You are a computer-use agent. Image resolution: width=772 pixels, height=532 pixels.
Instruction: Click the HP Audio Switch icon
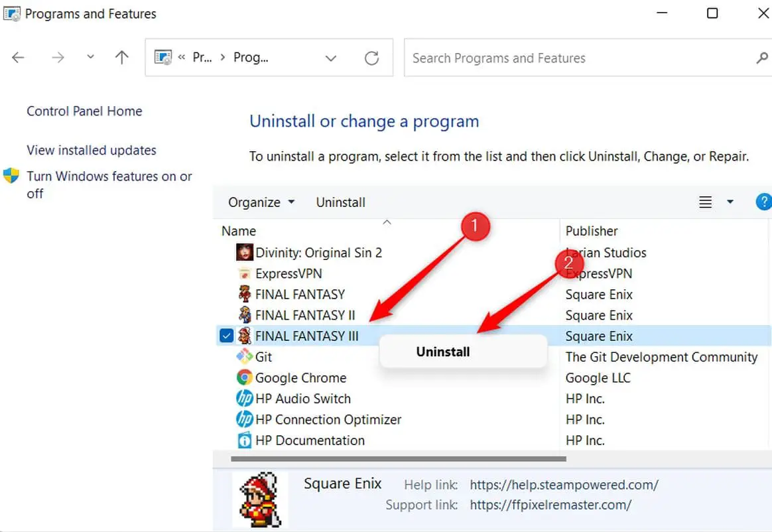coord(245,399)
